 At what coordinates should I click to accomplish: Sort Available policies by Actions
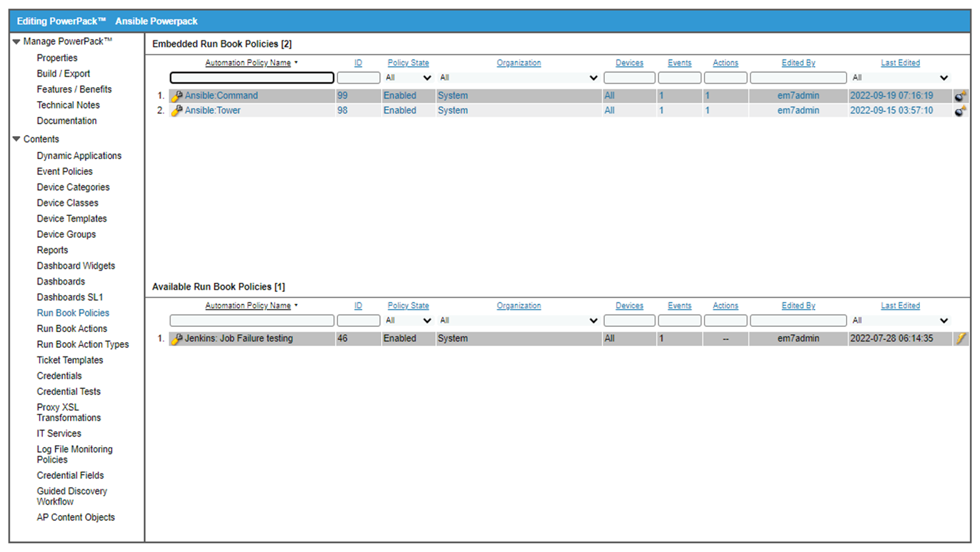click(725, 306)
